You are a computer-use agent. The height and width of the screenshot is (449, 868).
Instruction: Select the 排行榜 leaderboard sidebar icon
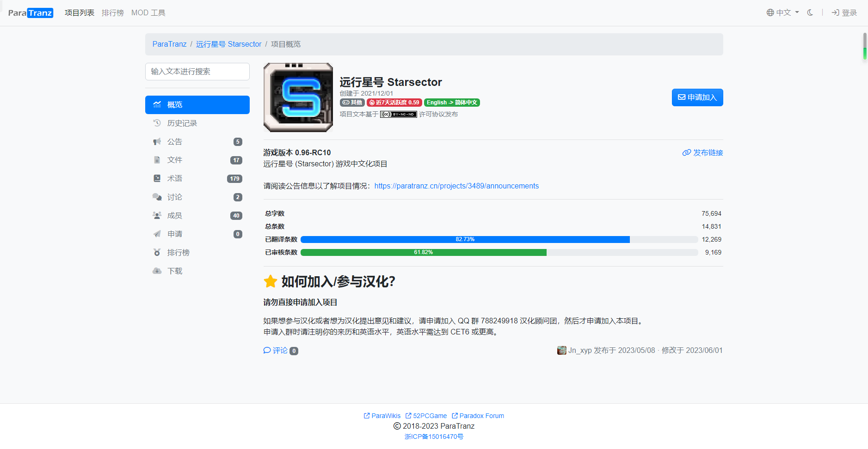coord(157,252)
